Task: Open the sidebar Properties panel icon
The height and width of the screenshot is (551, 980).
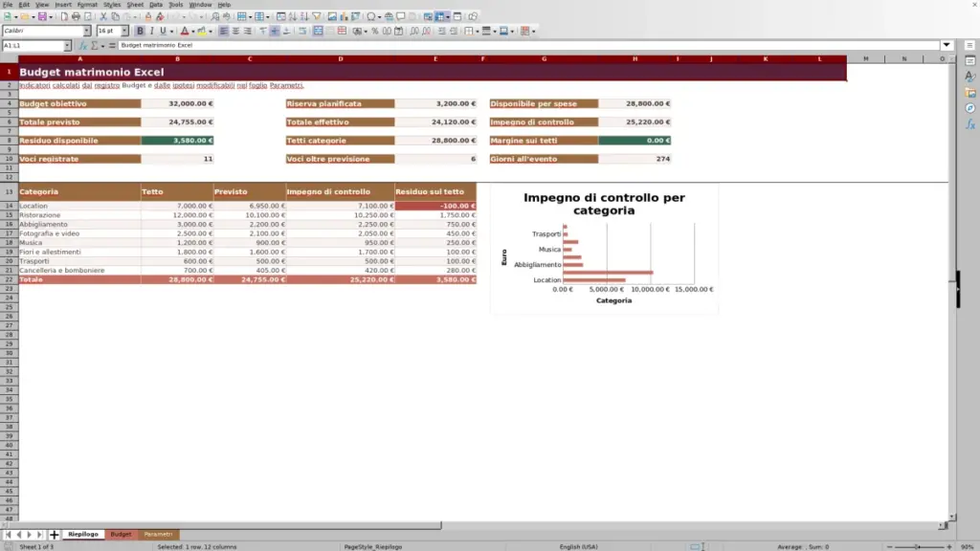Action: 970,61
